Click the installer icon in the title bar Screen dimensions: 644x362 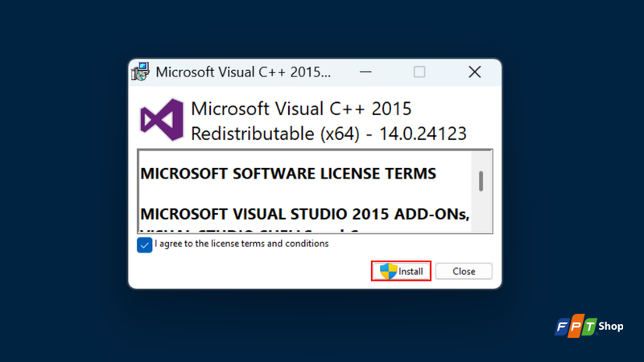[x=140, y=72]
